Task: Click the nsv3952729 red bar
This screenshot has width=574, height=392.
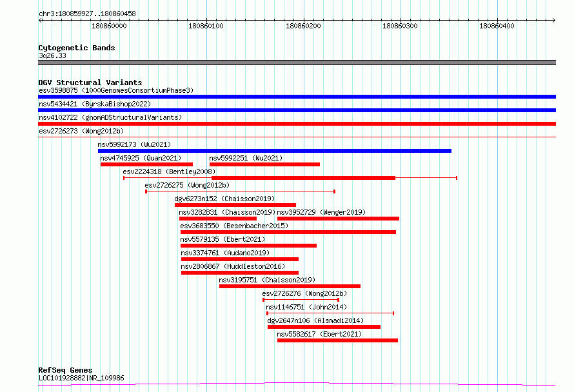Action: tap(338, 219)
